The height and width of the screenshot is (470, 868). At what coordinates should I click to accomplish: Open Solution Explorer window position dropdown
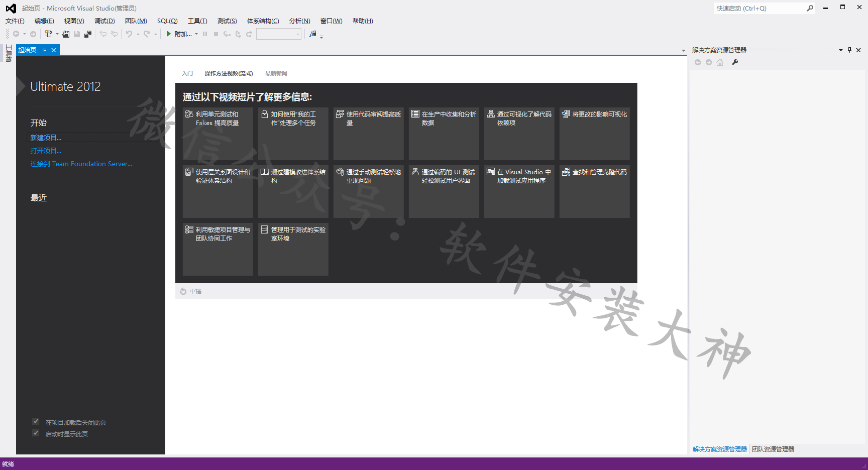840,50
